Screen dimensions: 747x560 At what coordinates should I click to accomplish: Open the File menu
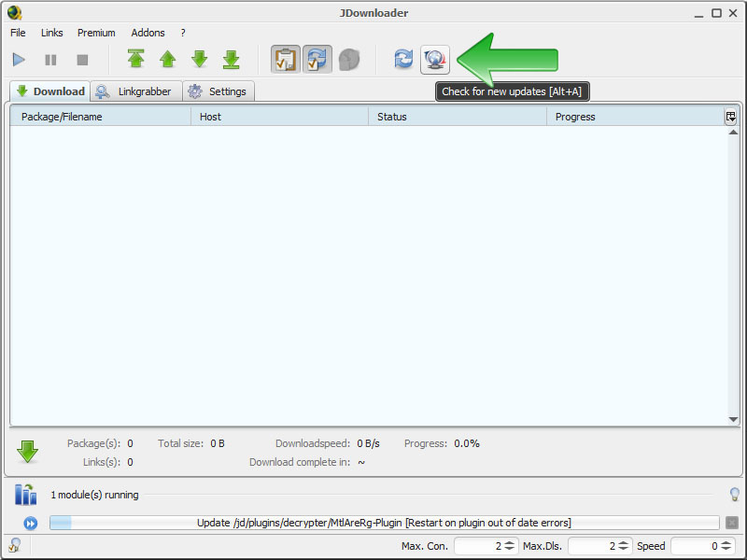pos(18,33)
